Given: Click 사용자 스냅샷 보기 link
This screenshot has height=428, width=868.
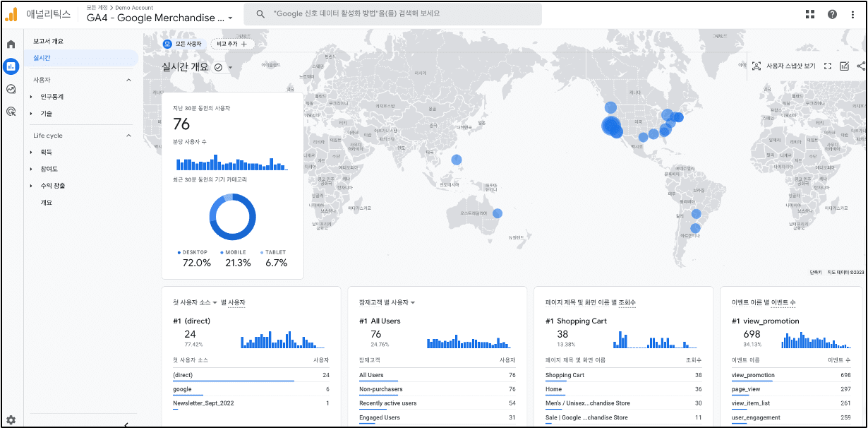Looking at the screenshot, I should (x=790, y=66).
